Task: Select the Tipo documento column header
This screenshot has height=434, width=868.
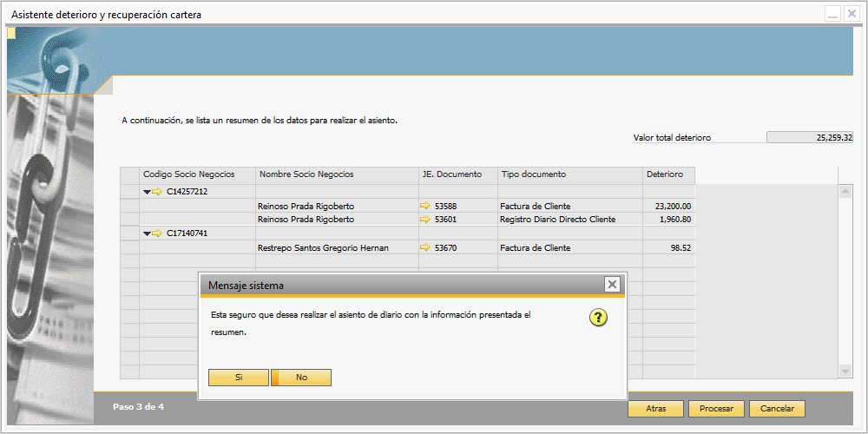Action: [x=569, y=174]
